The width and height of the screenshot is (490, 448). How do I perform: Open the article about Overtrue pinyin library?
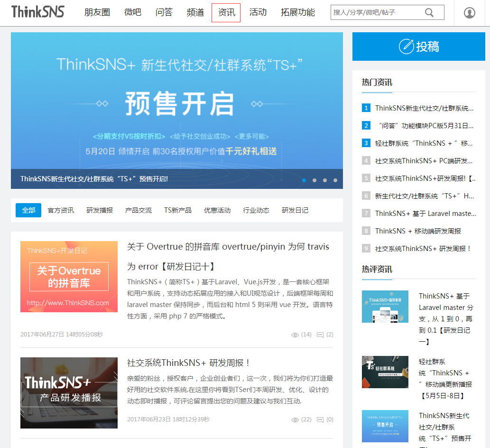coord(227,246)
